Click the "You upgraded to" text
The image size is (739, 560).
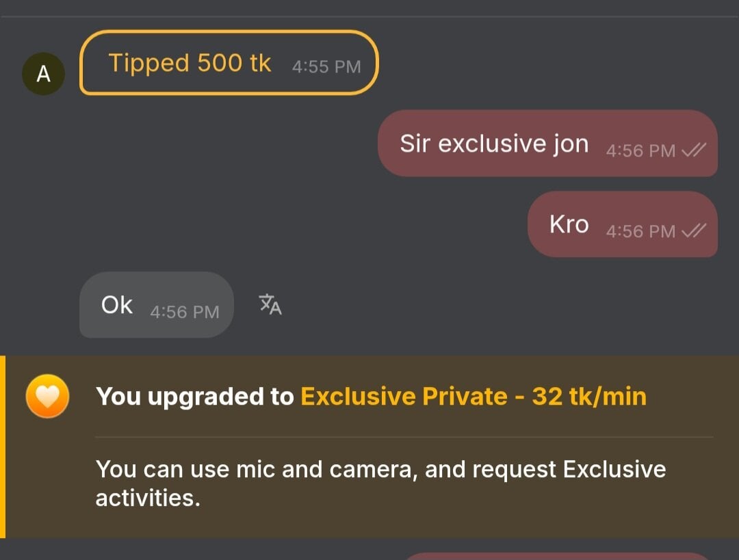click(195, 397)
